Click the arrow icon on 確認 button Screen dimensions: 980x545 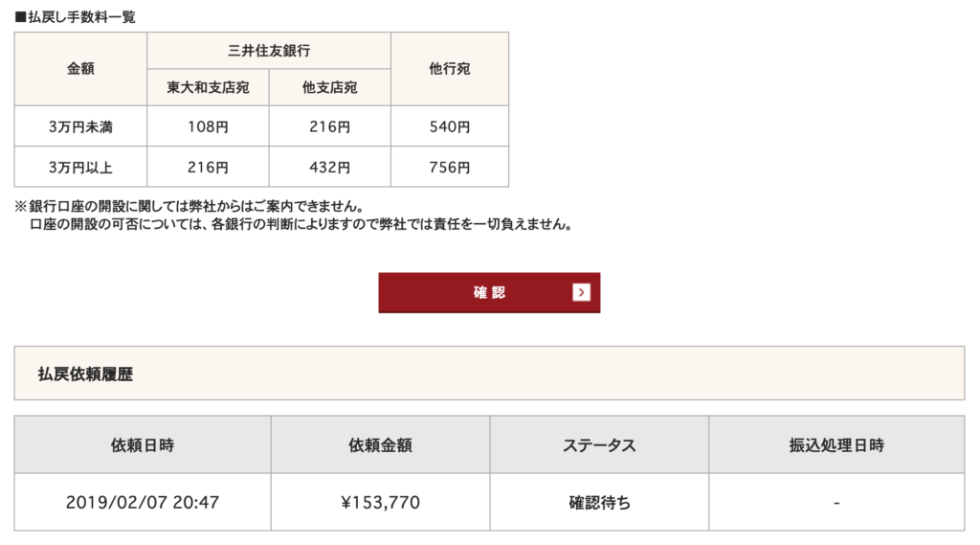(x=581, y=292)
